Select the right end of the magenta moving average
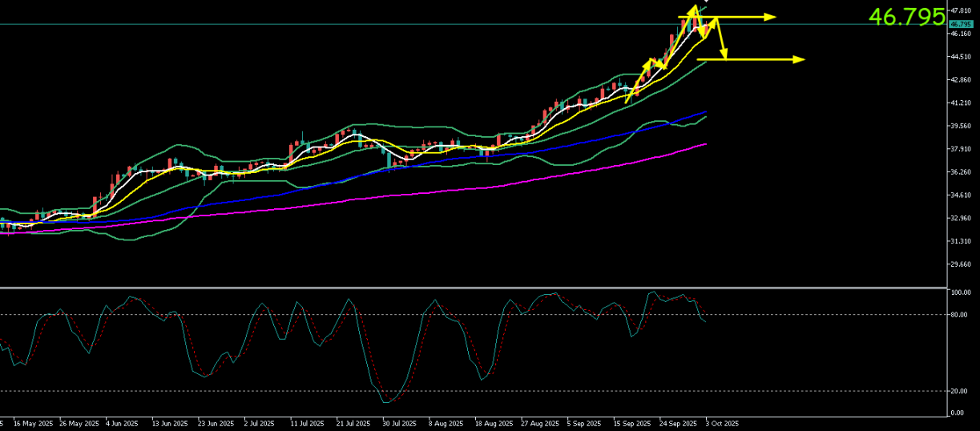Image resolution: width=980 pixels, height=431 pixels. [x=704, y=144]
